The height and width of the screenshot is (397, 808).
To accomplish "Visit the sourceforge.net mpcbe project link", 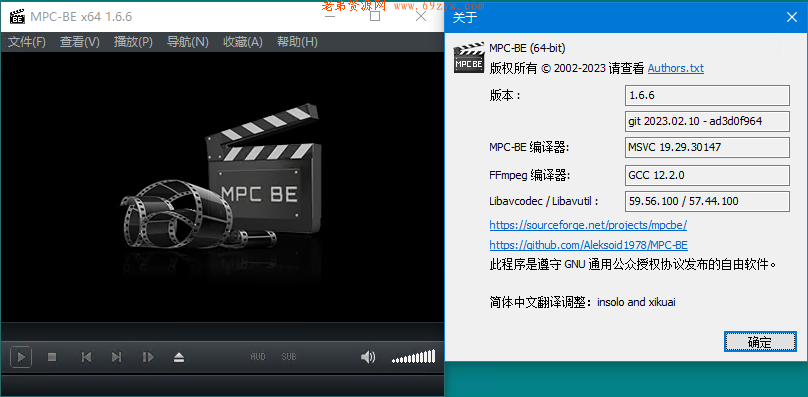I will click(588, 225).
